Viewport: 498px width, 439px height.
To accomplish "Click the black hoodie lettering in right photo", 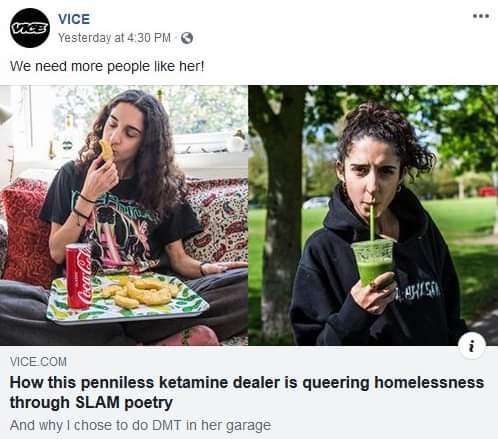I will (x=418, y=294).
